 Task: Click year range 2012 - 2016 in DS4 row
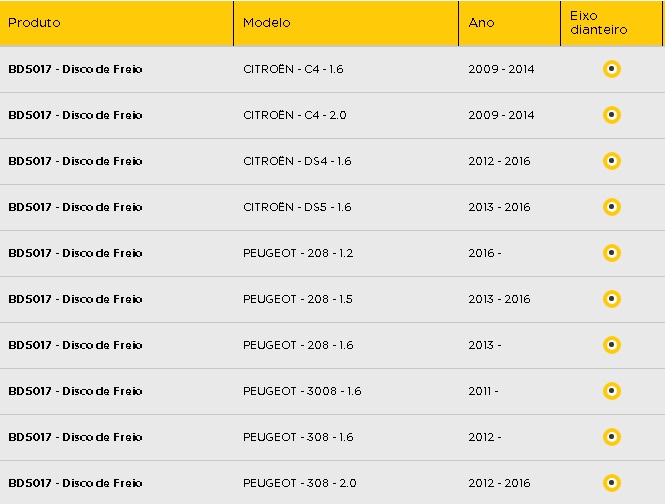point(499,161)
